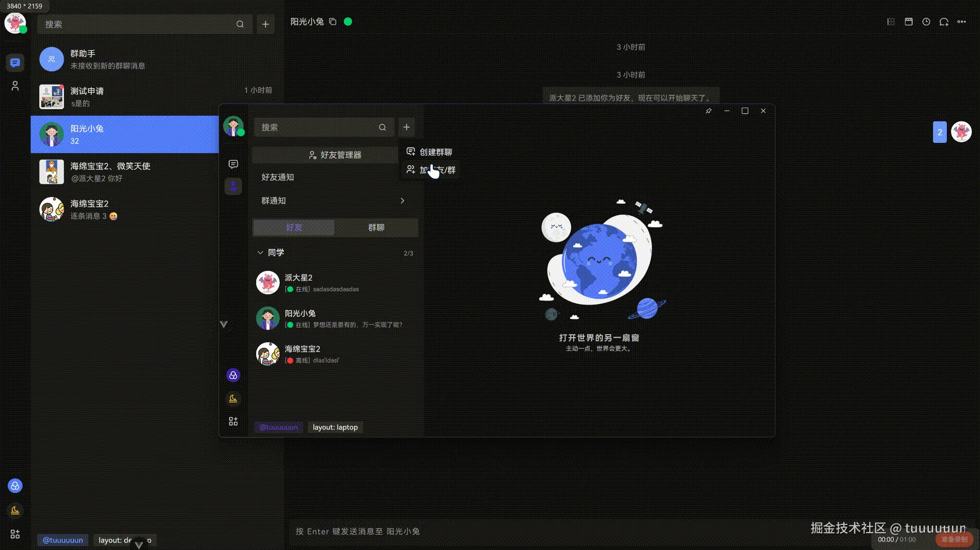Open the purple theme palette icon
Screen dimensions: 980x550
[233, 375]
